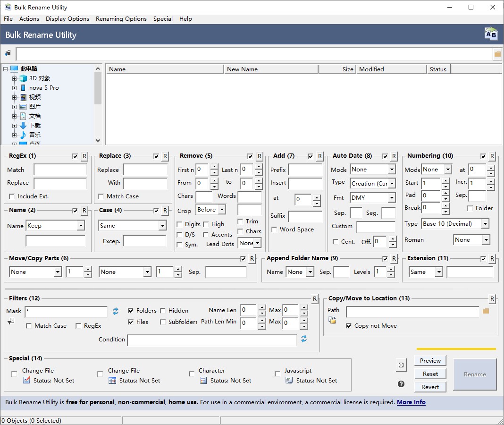Click the 音乐 music folder icon
The height and width of the screenshot is (425, 504).
pyautogui.click(x=23, y=135)
